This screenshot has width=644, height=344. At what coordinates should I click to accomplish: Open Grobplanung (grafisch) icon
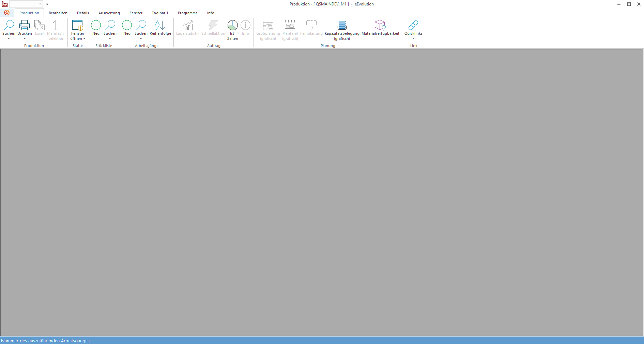268,25
